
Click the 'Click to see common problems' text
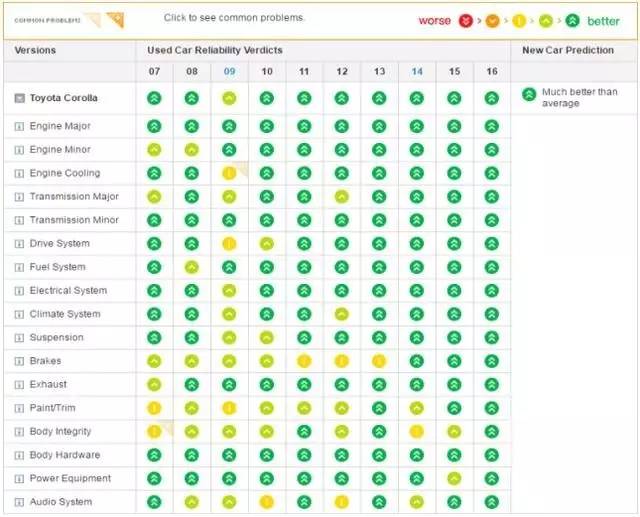click(234, 18)
